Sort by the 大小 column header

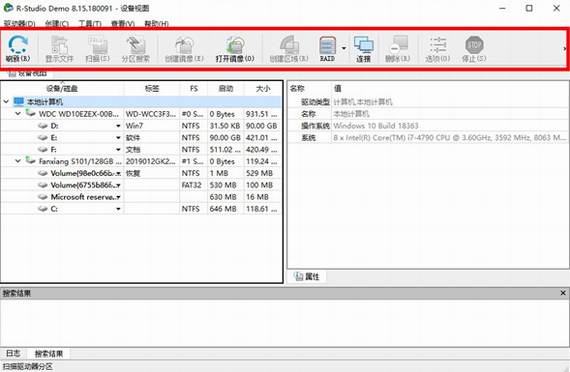click(263, 88)
